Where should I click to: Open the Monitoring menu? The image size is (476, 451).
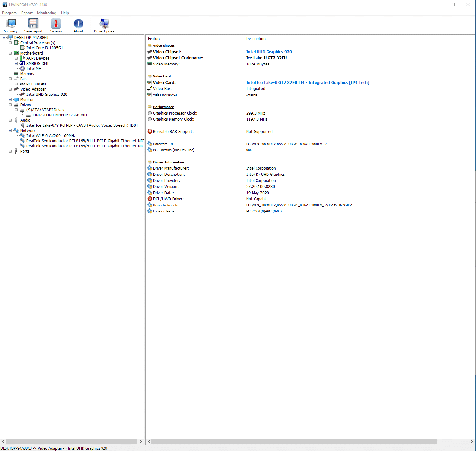tap(47, 13)
